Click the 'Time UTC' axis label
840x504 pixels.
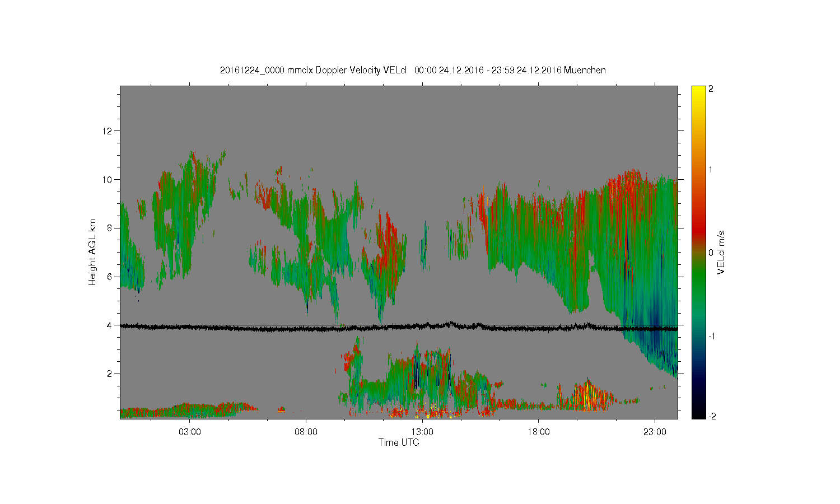tap(399, 442)
